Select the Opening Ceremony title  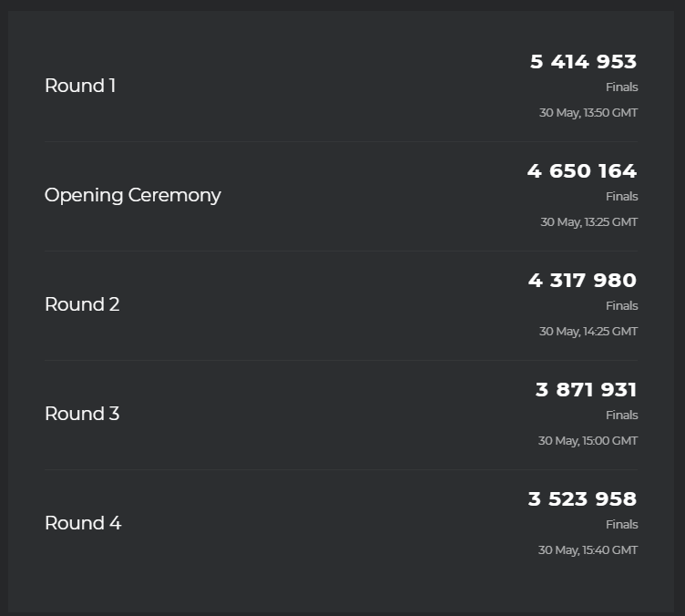[x=133, y=195]
